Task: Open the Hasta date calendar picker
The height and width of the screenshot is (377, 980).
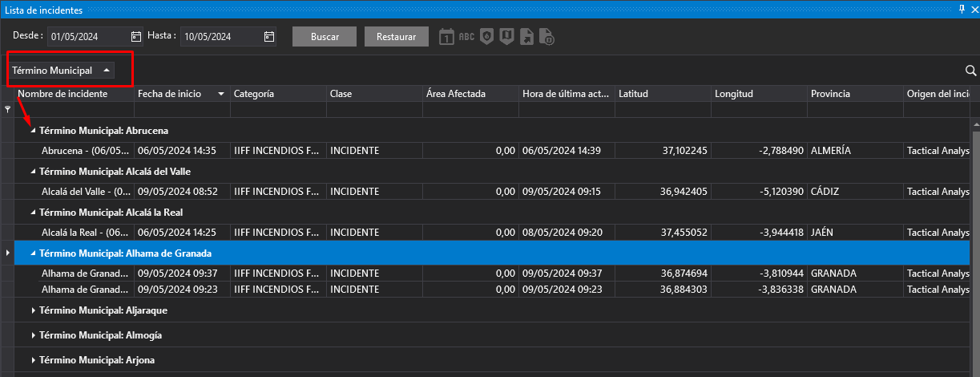Action: 269,37
